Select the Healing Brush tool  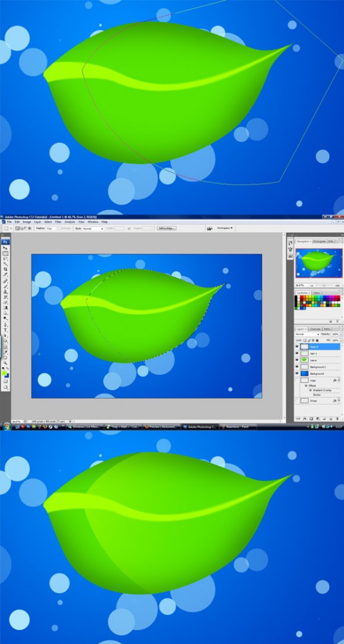[5, 281]
